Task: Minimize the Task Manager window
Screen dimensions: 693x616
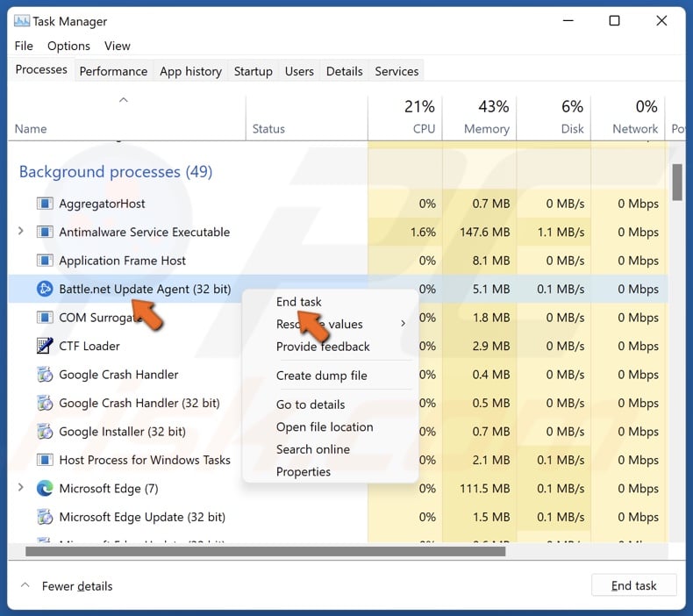Action: coord(568,20)
